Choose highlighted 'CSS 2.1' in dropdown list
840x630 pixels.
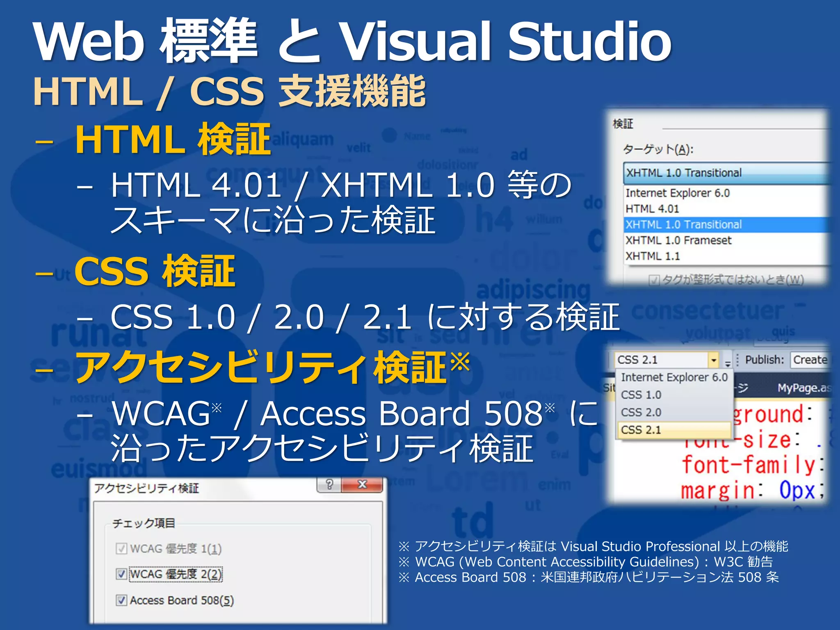[x=674, y=430]
